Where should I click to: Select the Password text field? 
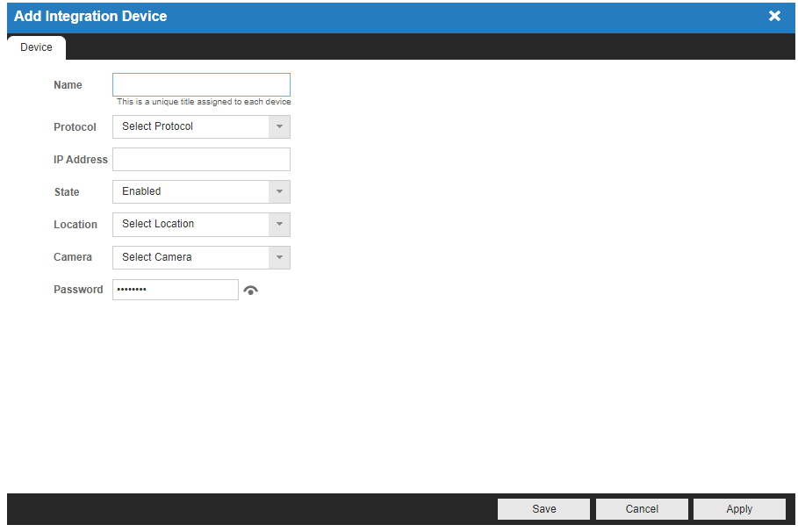[x=175, y=289]
